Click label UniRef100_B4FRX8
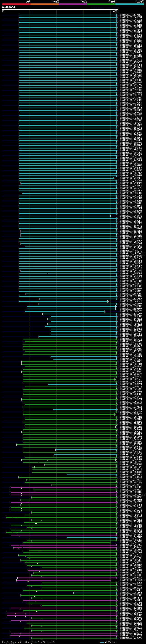 coord(131,389)
